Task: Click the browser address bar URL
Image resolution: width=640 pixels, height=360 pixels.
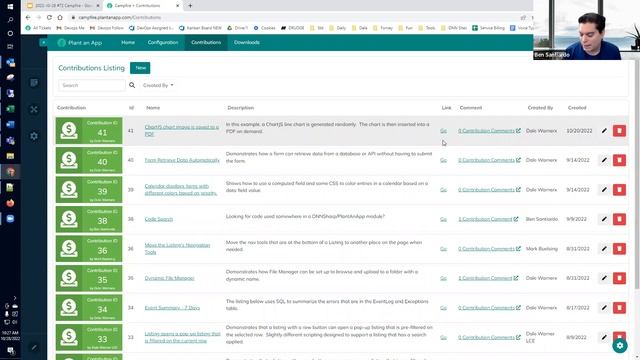Action: point(120,18)
